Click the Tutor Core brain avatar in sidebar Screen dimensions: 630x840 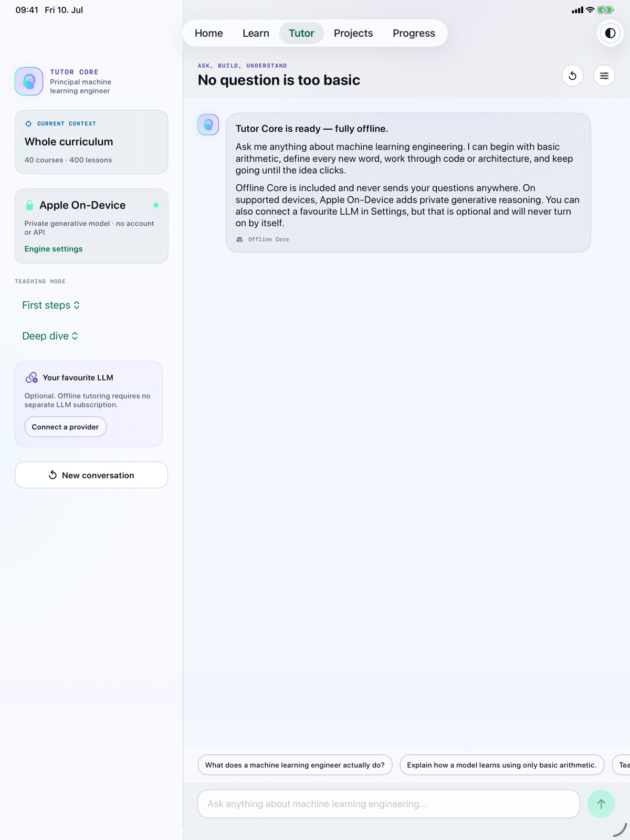pos(29,81)
